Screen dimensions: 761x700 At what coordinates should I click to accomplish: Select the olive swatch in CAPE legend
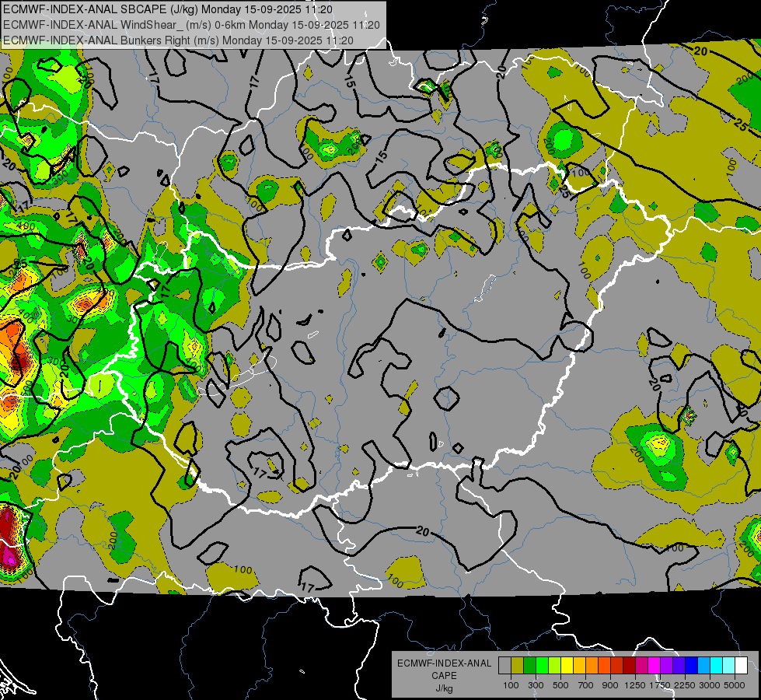pyautogui.click(x=517, y=665)
